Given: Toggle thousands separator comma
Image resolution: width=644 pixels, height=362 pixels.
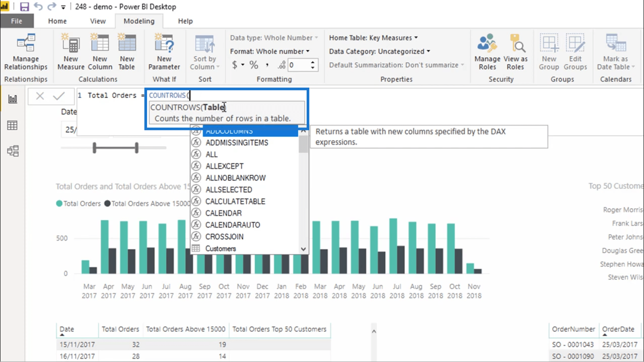Looking at the screenshot, I should tap(267, 65).
